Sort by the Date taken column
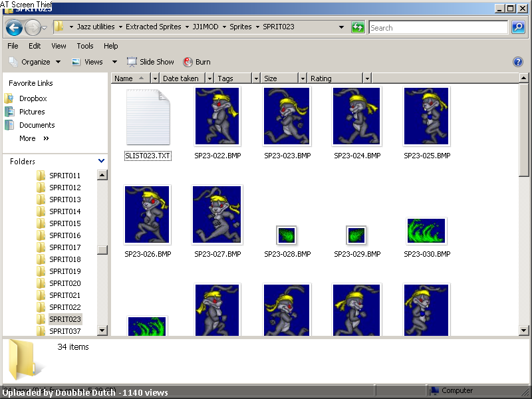Image resolution: width=532 pixels, height=399 pixels. [182, 78]
